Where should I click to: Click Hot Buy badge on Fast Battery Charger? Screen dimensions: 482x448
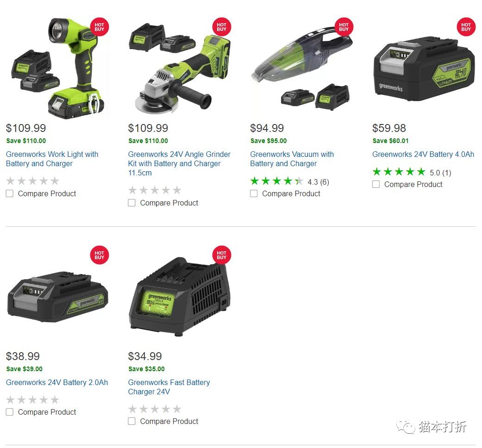click(x=221, y=255)
